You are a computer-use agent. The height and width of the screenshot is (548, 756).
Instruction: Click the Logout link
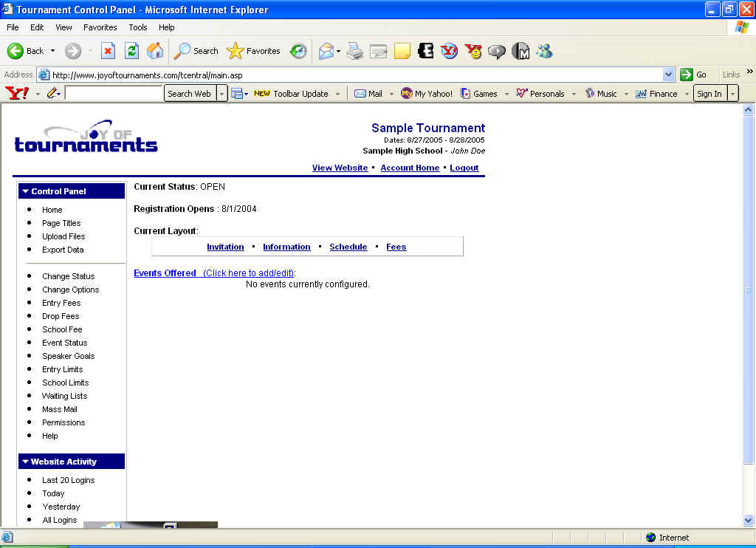coord(464,168)
